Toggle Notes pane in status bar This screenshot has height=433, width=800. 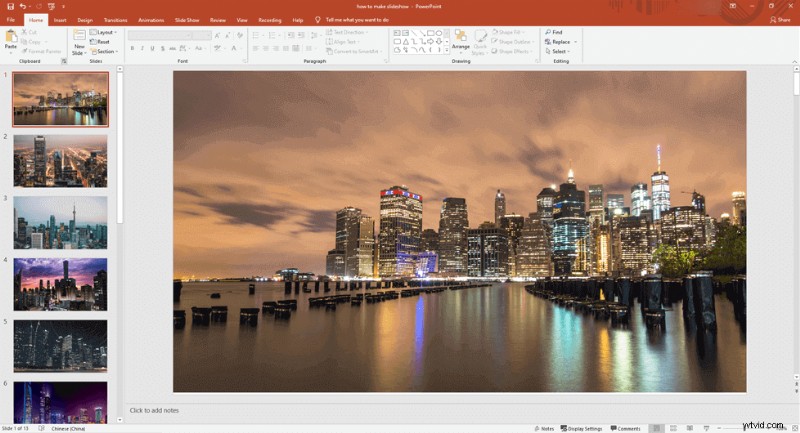coord(544,428)
